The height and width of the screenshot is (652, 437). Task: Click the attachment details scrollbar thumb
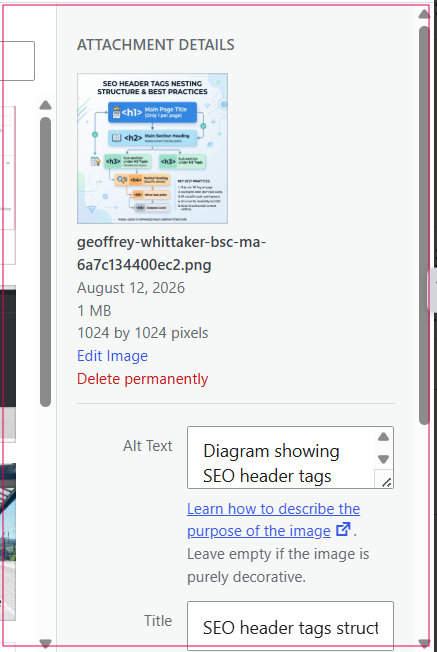(x=424, y=225)
